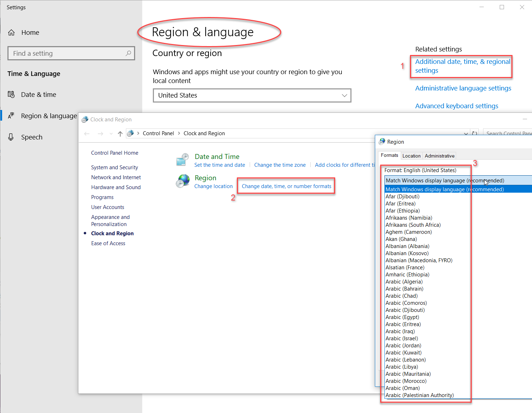This screenshot has width=532, height=413.
Task: Click Clock and Region in left pane
Action: 112,233
